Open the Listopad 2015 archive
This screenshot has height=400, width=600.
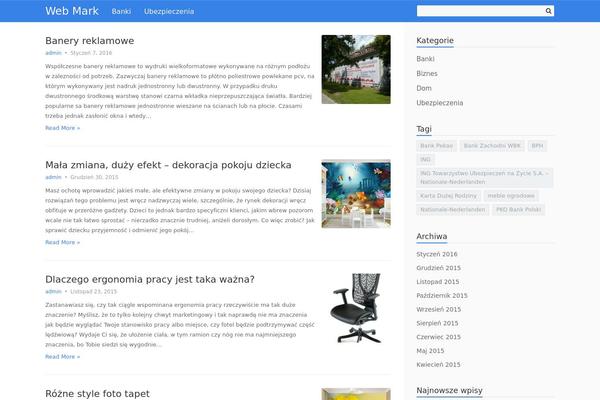click(438, 282)
